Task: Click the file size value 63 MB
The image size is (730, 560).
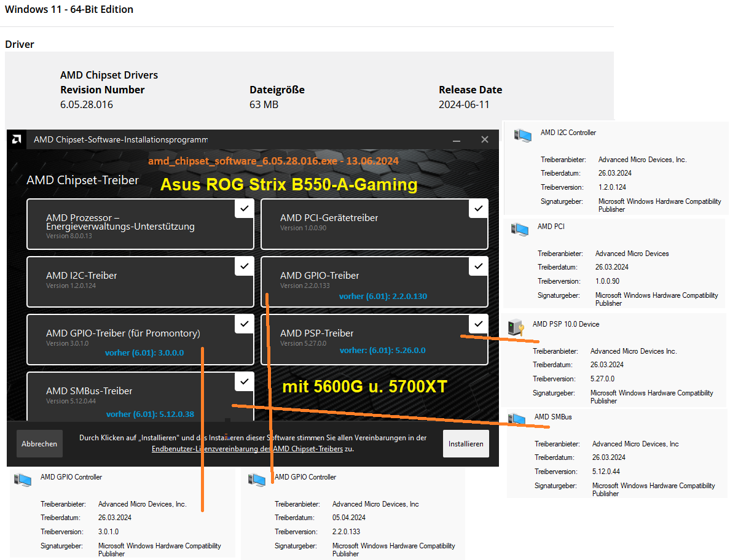Action: click(264, 104)
